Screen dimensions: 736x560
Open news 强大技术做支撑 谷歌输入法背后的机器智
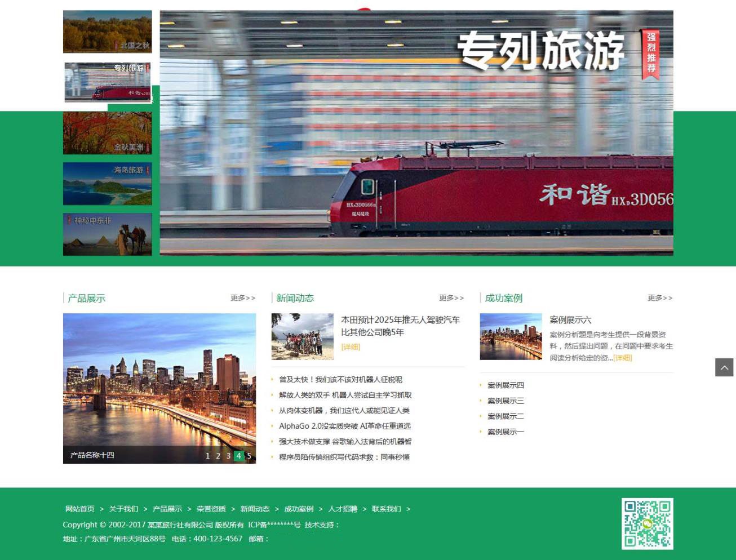(x=345, y=442)
